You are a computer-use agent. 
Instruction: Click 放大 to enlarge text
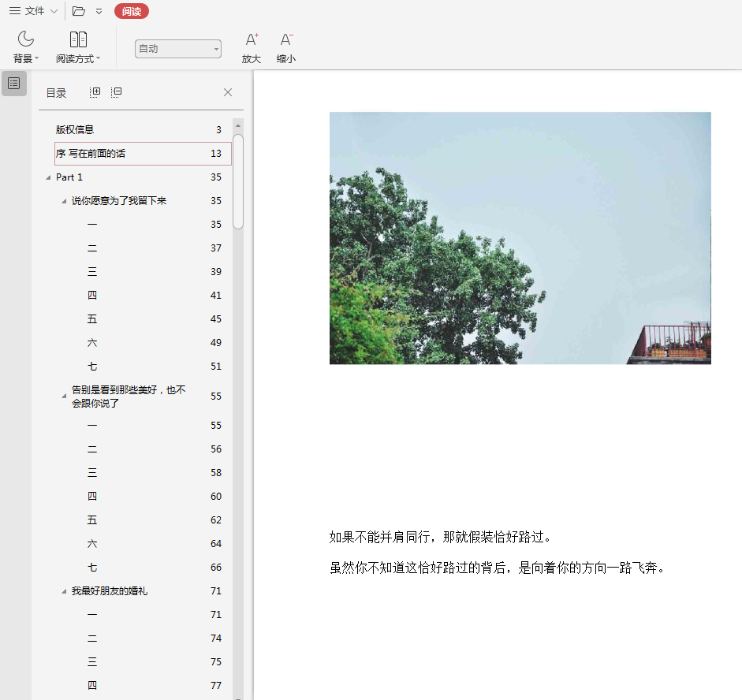252,47
